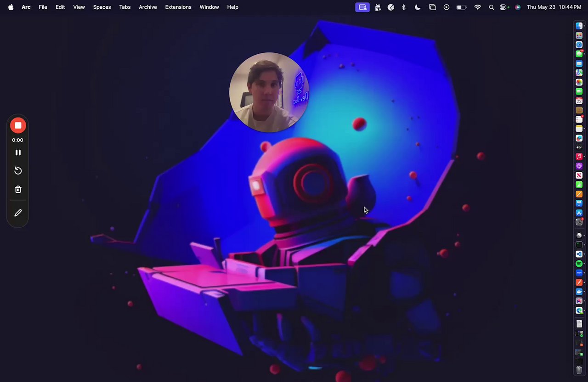
Task: Stop the screen recording with the red button
Action: [x=18, y=125]
